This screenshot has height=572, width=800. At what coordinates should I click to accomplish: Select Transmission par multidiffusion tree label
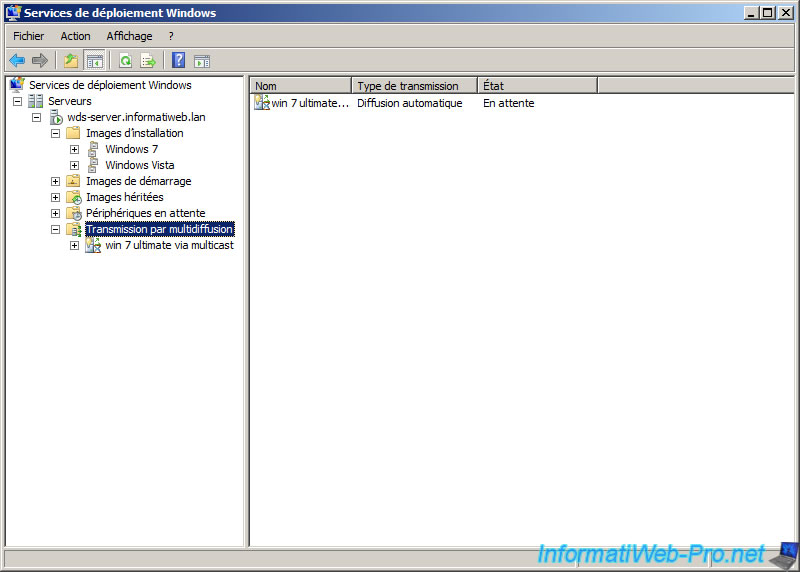pos(160,229)
